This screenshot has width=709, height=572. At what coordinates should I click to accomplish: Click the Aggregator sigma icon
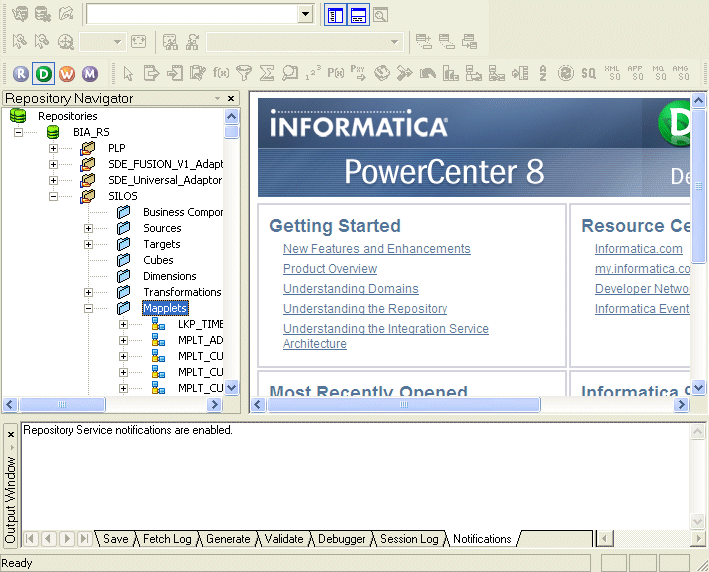(267, 73)
